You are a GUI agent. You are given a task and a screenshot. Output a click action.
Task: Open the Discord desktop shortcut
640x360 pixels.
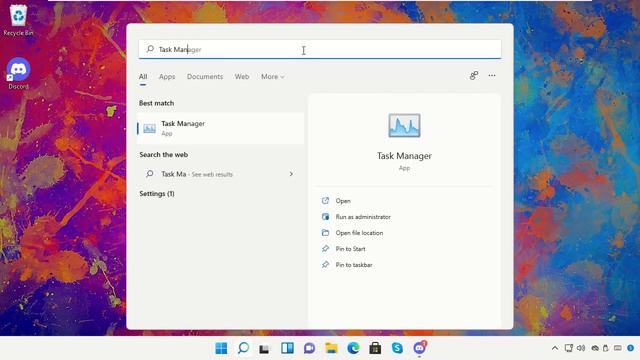[18, 73]
